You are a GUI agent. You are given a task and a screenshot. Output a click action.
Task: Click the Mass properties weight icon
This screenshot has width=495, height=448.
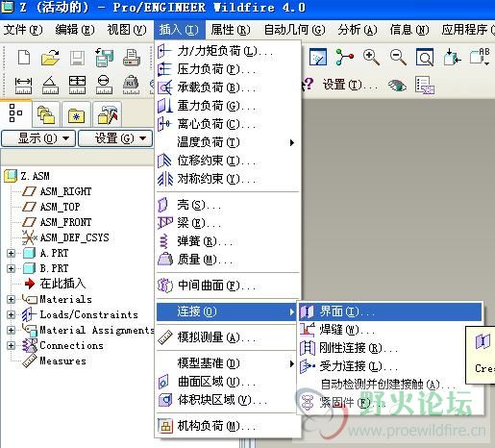[x=132, y=86]
